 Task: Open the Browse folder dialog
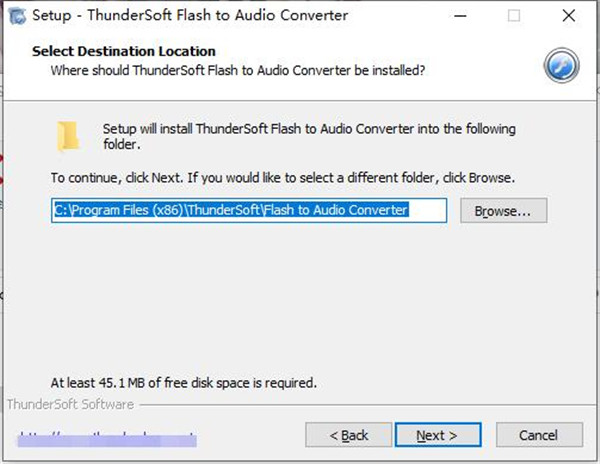point(504,210)
